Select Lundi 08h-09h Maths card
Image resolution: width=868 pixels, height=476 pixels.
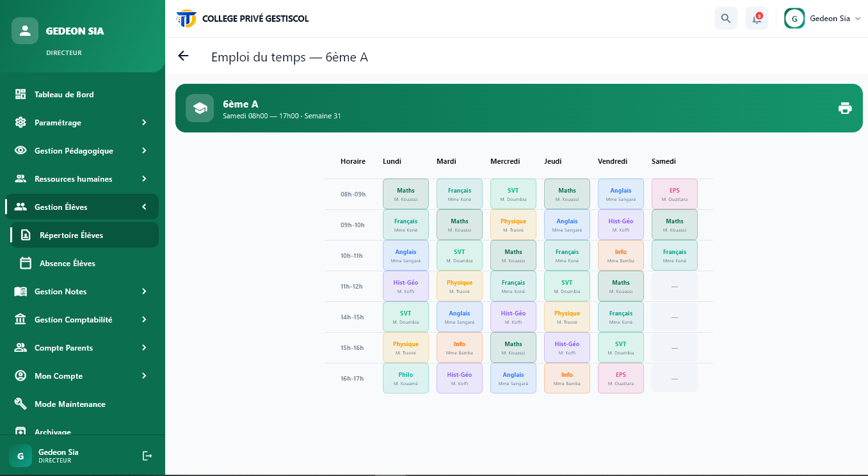(406, 194)
